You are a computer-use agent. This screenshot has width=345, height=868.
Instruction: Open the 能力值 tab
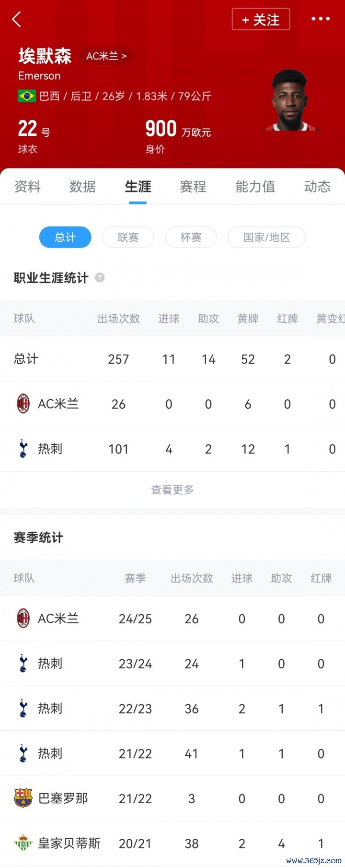[x=255, y=187]
